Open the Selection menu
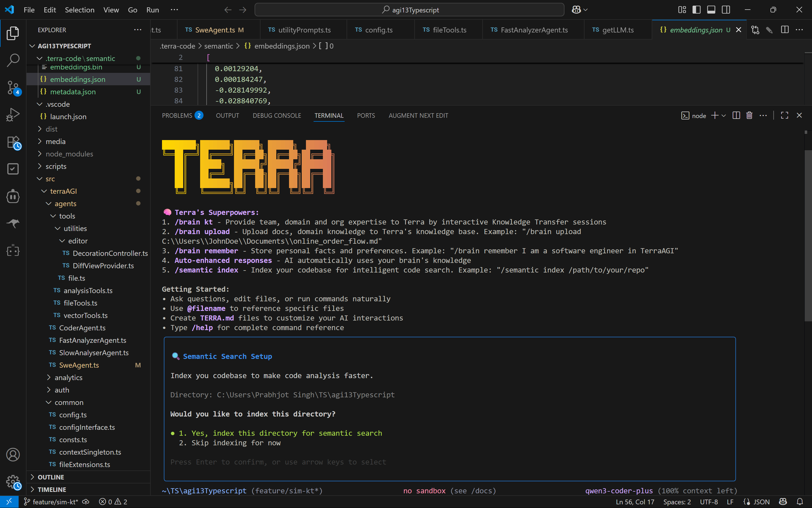 pos(79,10)
